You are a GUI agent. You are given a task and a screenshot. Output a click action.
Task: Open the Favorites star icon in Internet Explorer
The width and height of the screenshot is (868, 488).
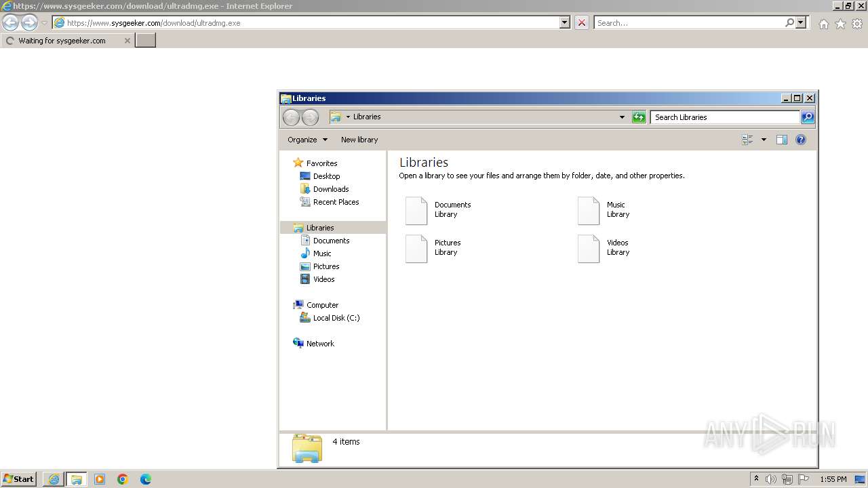840,24
